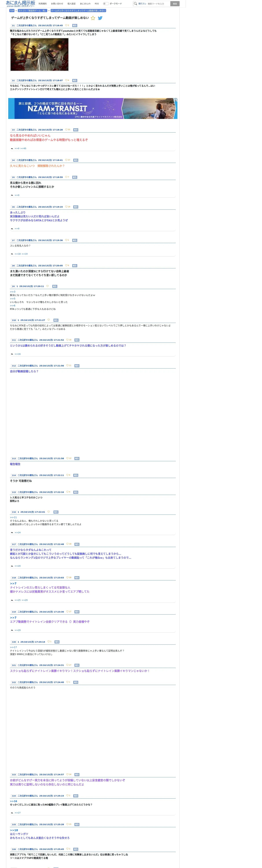The width and height of the screenshot is (262, 868).
Task: Click the 検索 search button
Action: coord(175,4)
